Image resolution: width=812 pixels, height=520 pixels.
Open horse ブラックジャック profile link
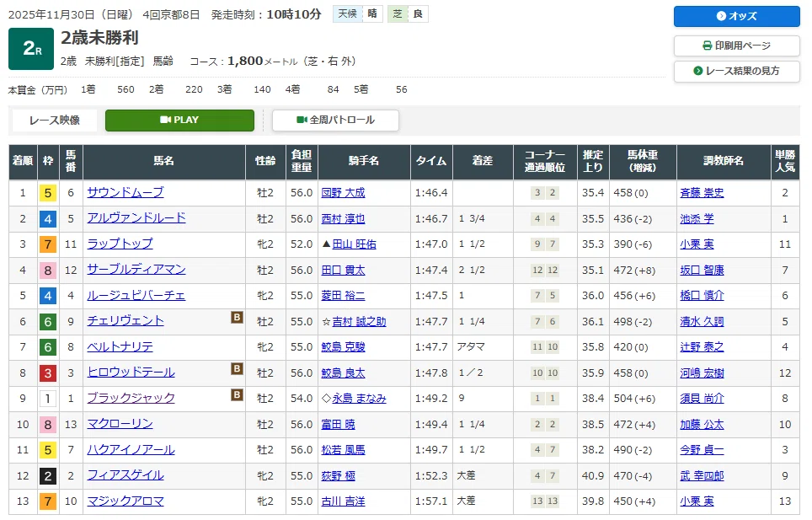tap(131, 398)
